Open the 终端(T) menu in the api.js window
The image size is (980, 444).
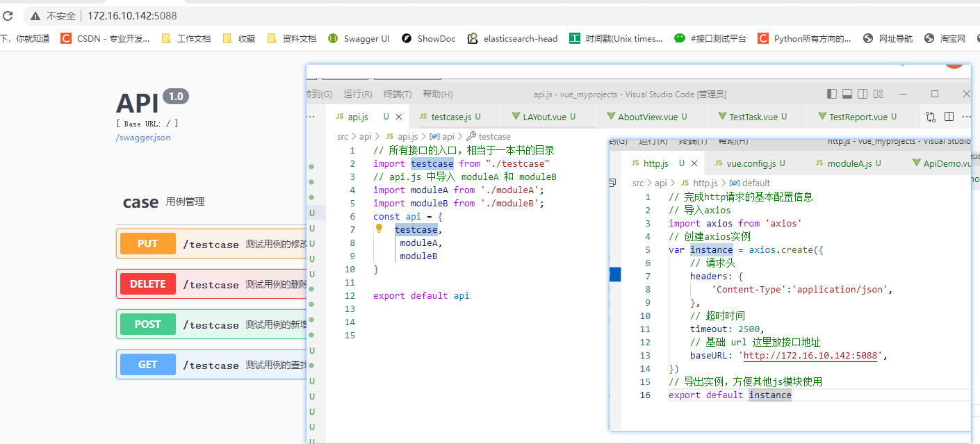[x=398, y=94]
